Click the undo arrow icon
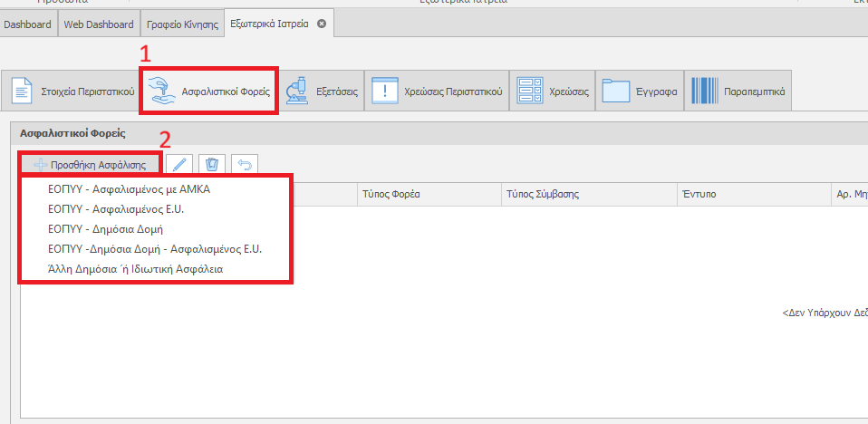The height and width of the screenshot is (424, 868). (x=245, y=164)
